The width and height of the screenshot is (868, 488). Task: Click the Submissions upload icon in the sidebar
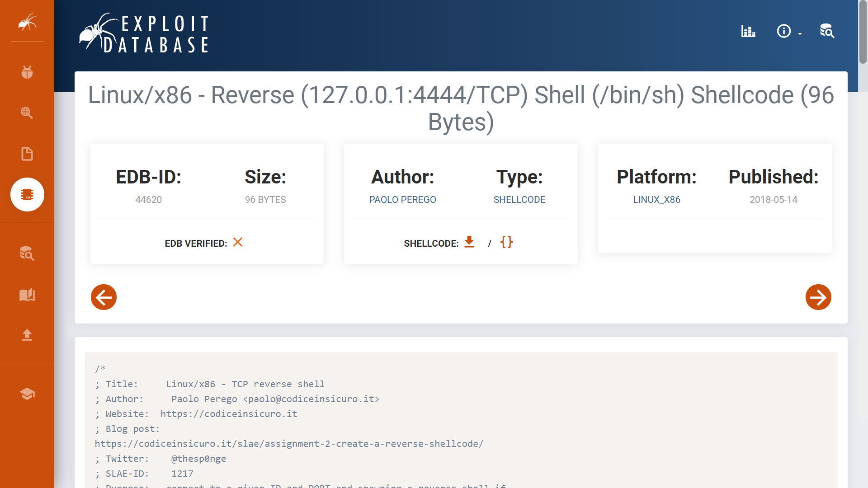point(27,335)
